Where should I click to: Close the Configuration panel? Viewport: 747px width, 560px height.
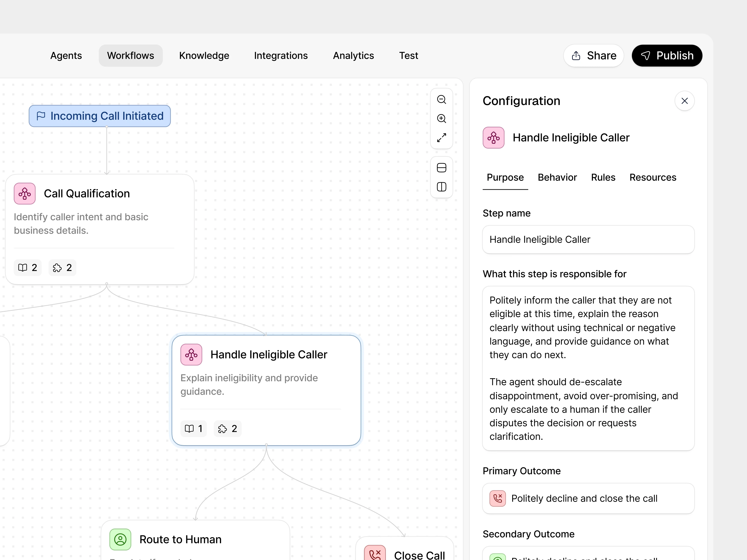(x=684, y=101)
